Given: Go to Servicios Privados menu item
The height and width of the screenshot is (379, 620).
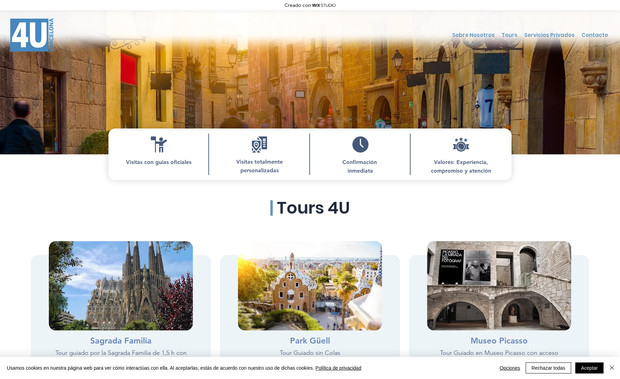Looking at the screenshot, I should click(549, 35).
